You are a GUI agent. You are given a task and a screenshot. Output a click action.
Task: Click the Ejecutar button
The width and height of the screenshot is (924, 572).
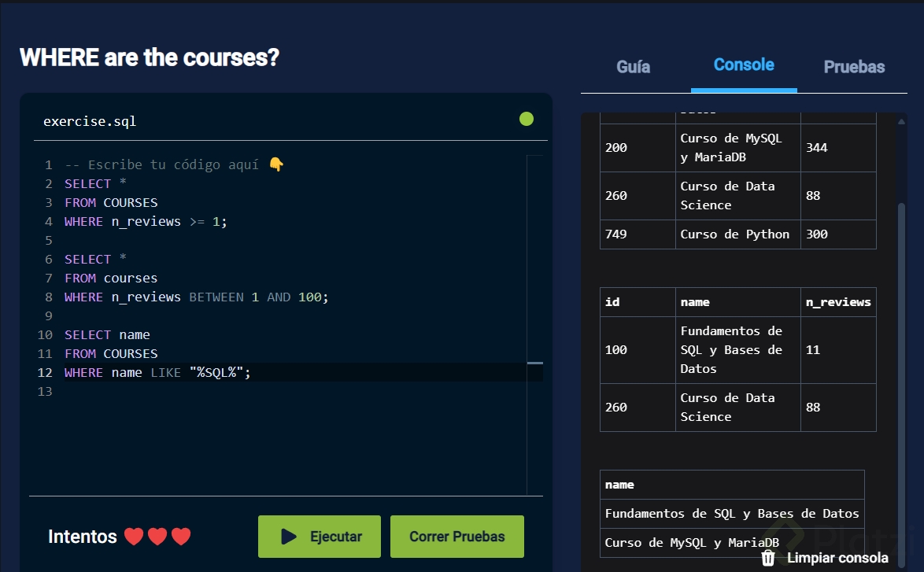(x=320, y=536)
